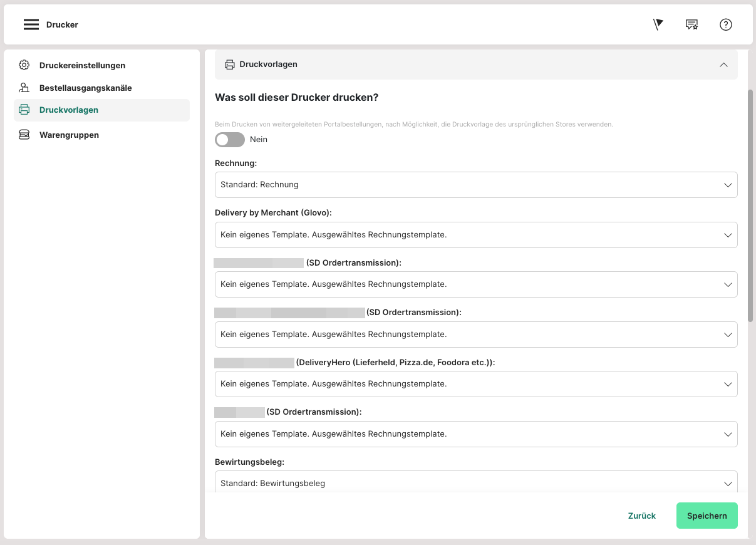Click the Druckereinstellungen gear icon
The width and height of the screenshot is (756, 545).
[x=24, y=65]
